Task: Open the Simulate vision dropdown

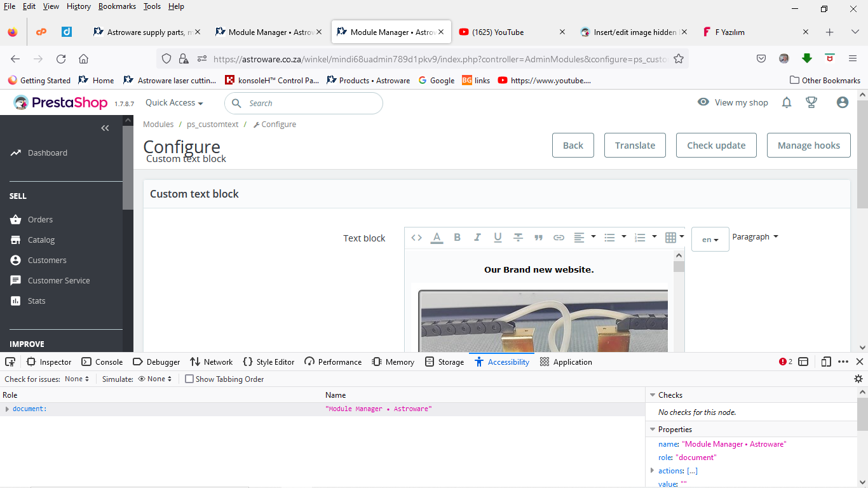Action: [x=155, y=379]
